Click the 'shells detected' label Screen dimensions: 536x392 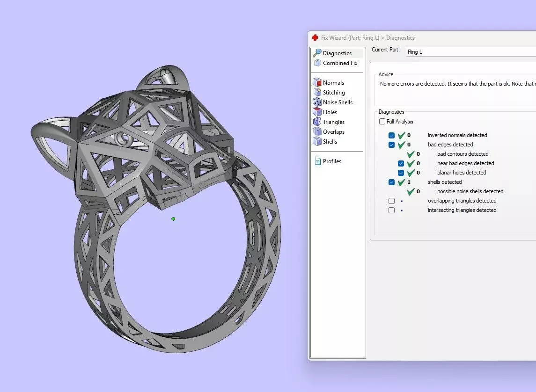(445, 182)
